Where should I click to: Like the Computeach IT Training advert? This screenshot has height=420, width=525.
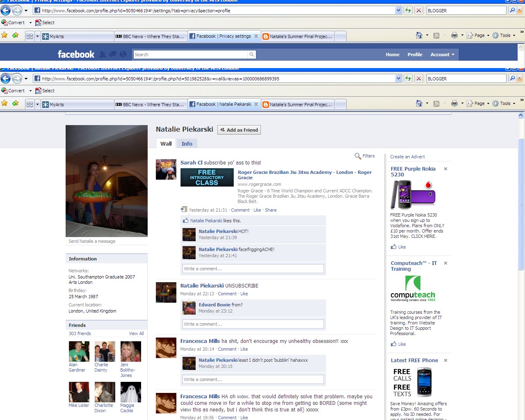[x=398, y=344]
